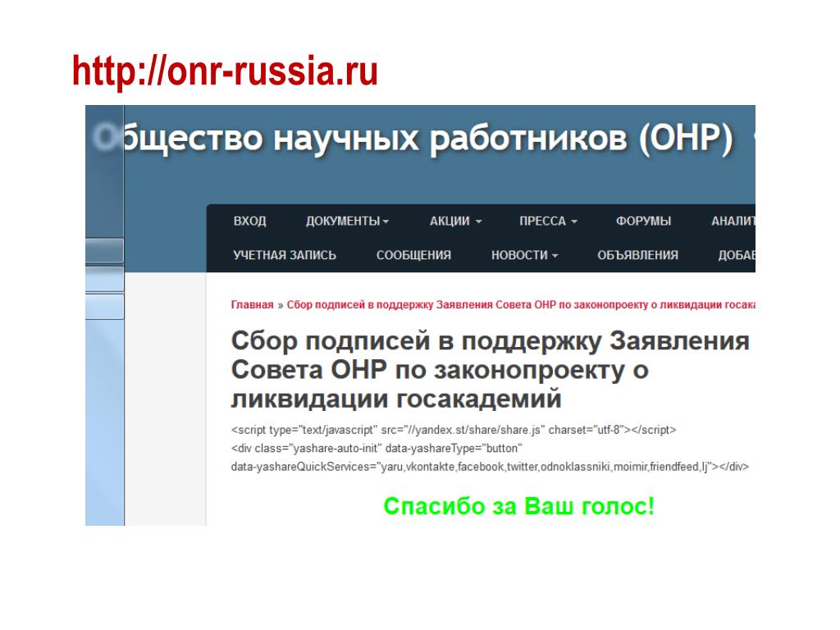Click the page heading Сбор подписей в поддержку

click(x=490, y=370)
